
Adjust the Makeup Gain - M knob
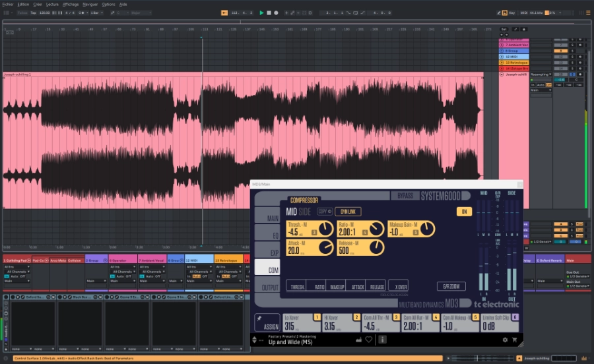(427, 229)
